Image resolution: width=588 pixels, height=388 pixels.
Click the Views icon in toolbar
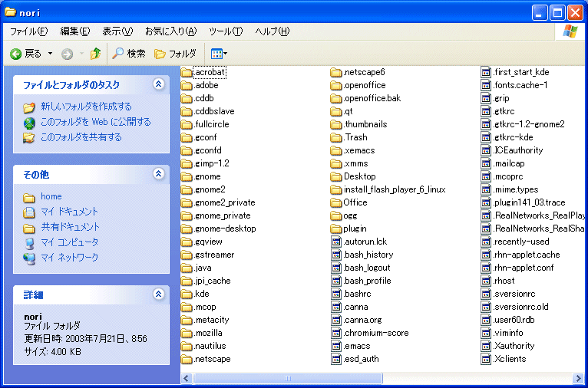click(x=216, y=54)
